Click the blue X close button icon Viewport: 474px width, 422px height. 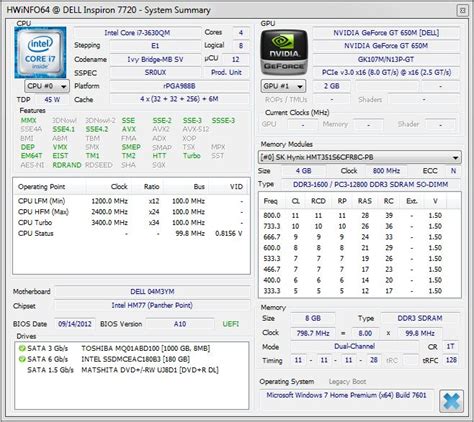point(451,401)
